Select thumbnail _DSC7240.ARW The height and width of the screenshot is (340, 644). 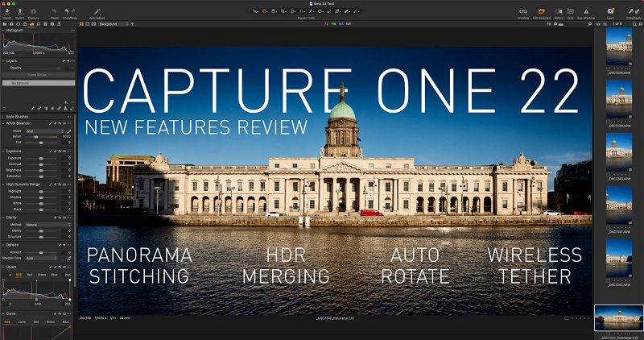click(x=619, y=151)
